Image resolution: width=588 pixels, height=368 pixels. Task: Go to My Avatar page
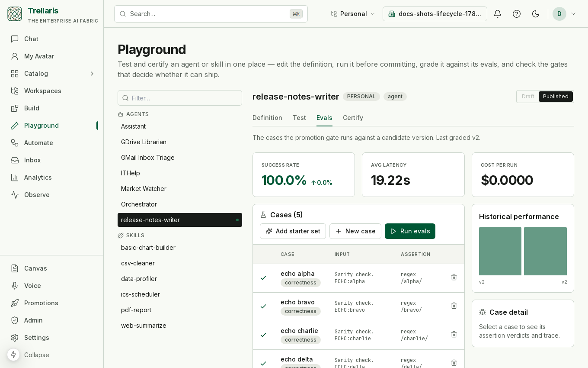52,56
